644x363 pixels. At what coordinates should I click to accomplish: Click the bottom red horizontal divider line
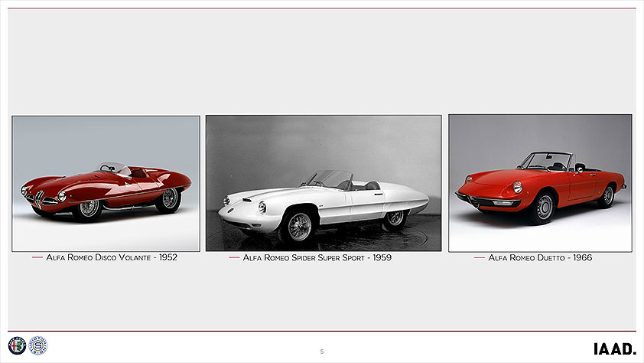coord(322,331)
